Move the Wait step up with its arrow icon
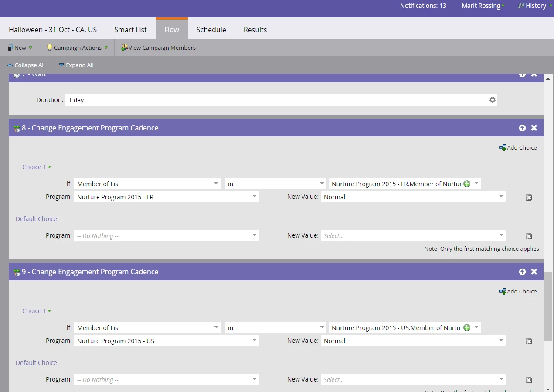This screenshot has height=392, width=554. click(522, 75)
